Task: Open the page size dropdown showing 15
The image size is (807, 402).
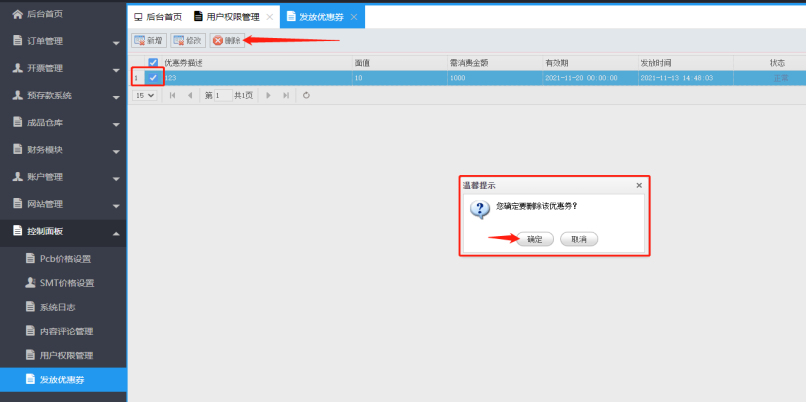Action: click(145, 95)
